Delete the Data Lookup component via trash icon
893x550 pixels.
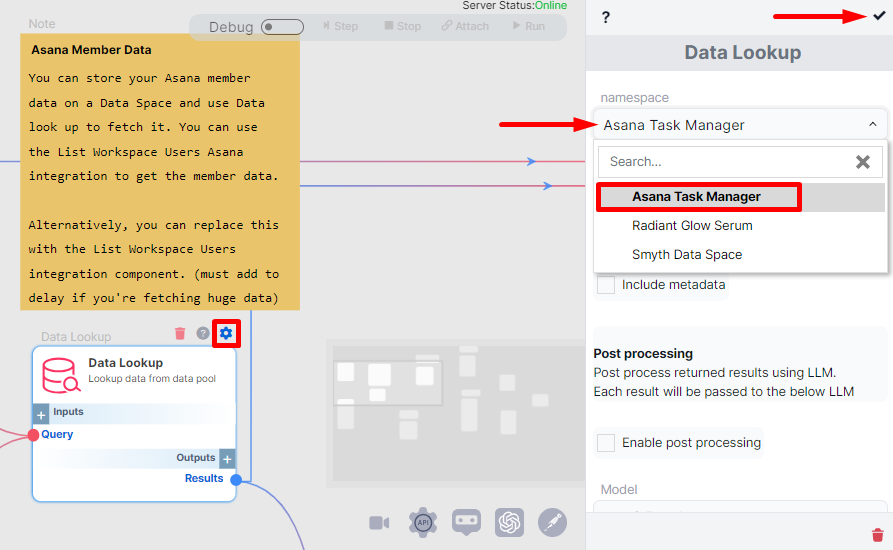point(180,333)
